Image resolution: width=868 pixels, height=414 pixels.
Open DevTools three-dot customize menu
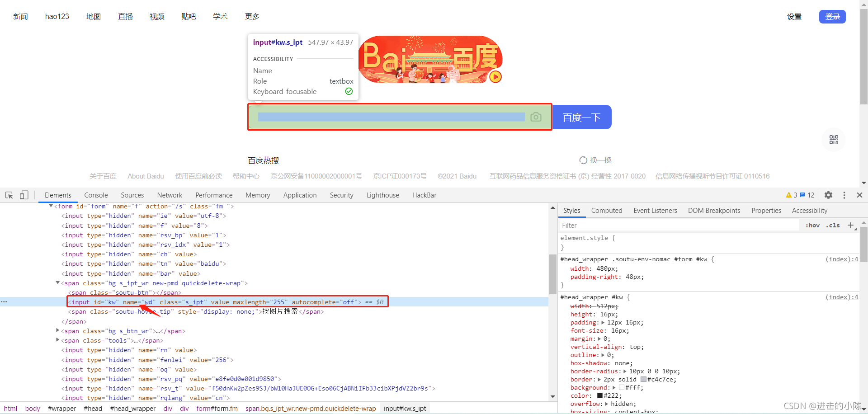pyautogui.click(x=844, y=195)
